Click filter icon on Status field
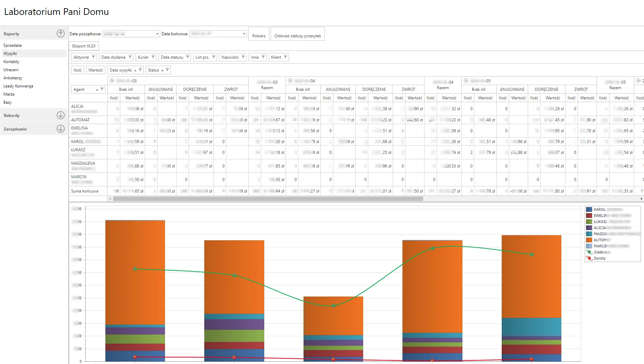Viewport: 644px width, 364px height. click(167, 69)
